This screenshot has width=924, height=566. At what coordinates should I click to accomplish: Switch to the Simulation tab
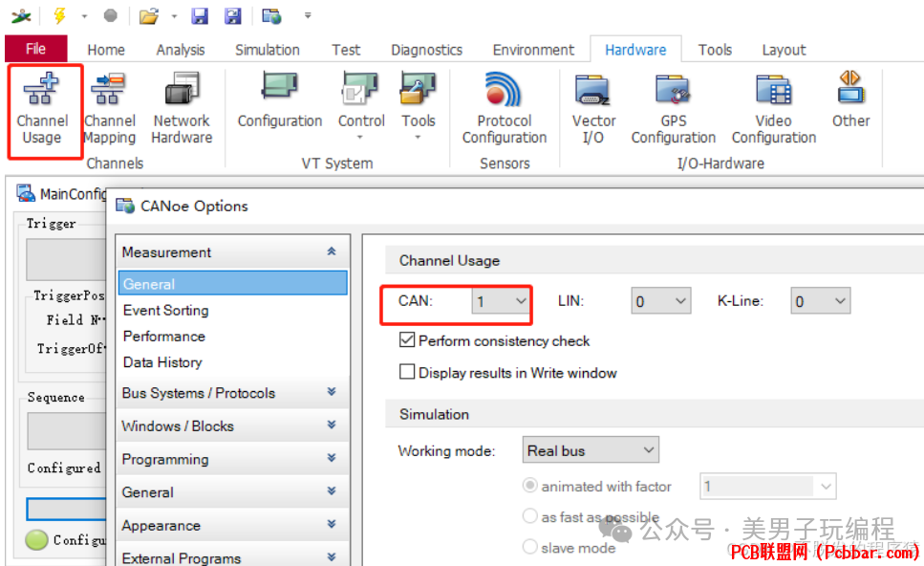tap(268, 50)
